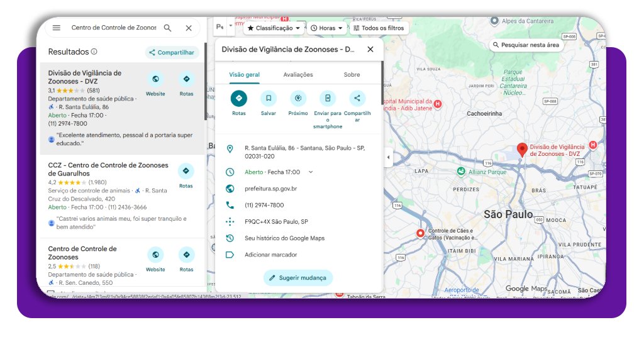Clear the search with the X icon

(189, 28)
